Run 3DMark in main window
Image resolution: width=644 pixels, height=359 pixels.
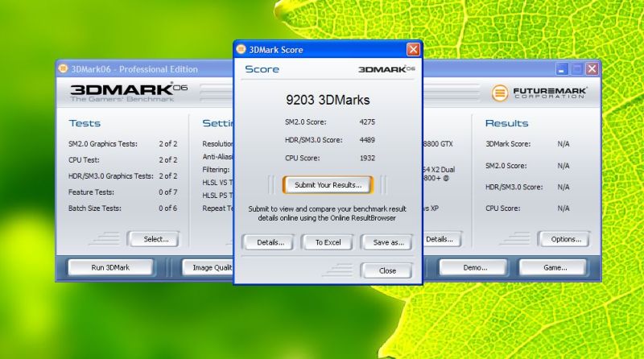pyautogui.click(x=110, y=267)
